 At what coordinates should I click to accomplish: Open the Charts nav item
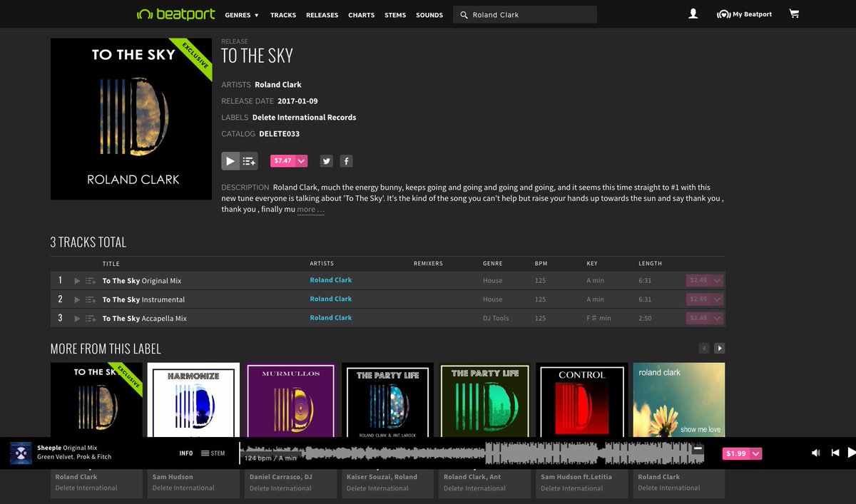362,15
